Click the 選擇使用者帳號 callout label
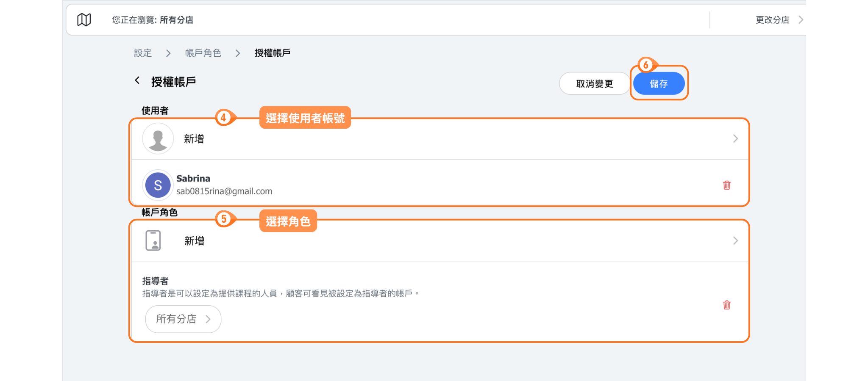Viewport: 868px width, 381px height. (x=305, y=118)
